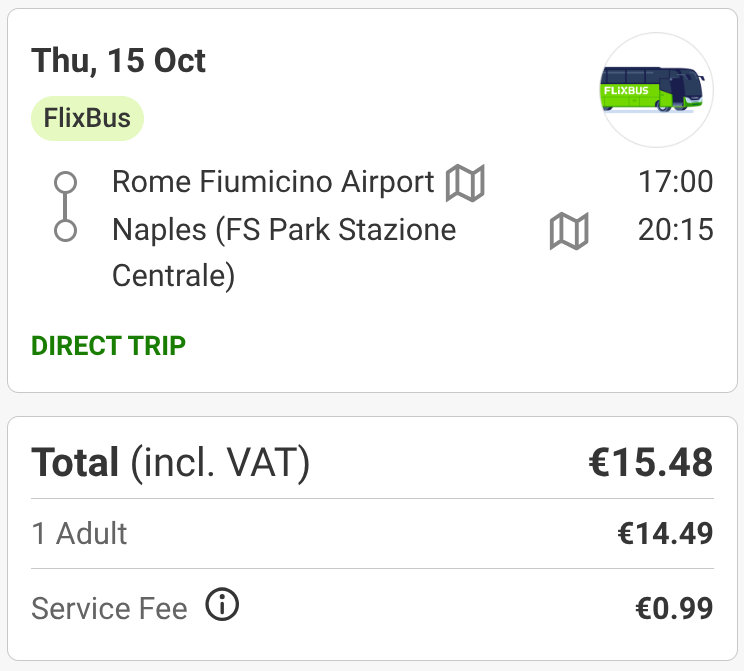Image resolution: width=744 pixels, height=671 pixels.
Task: Click the FlixBus bus logo image
Action: pos(657,90)
